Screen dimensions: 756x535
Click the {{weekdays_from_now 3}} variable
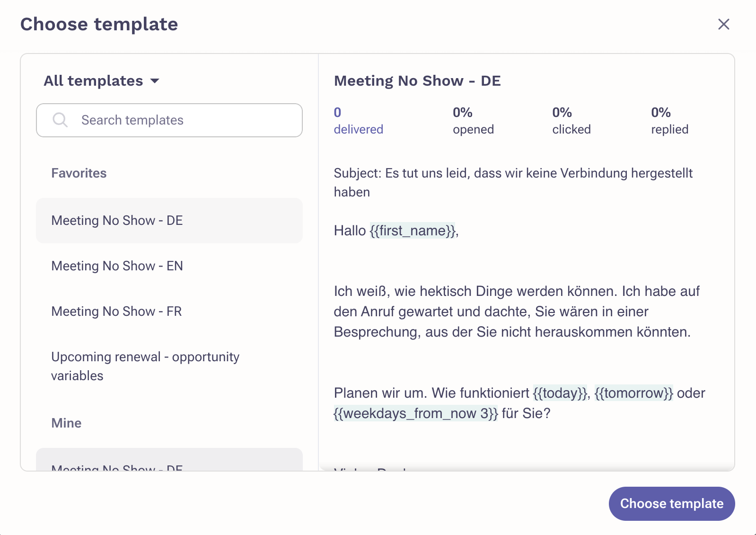[416, 413]
